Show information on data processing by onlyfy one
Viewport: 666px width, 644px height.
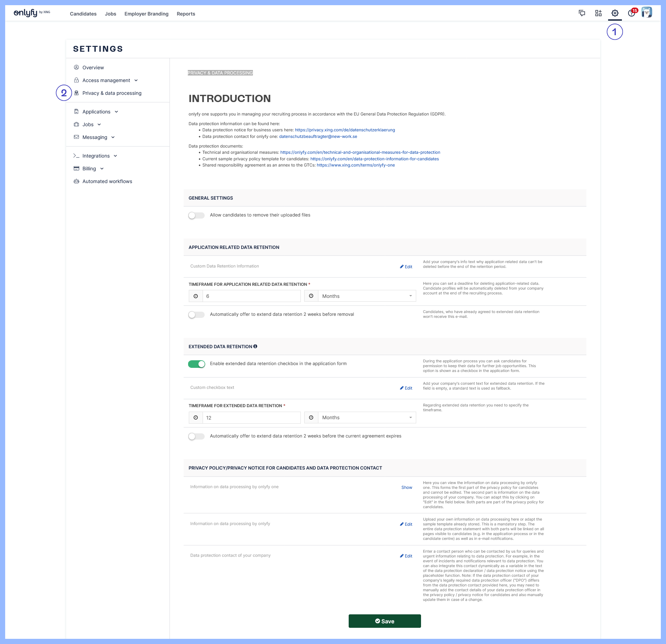tap(406, 487)
